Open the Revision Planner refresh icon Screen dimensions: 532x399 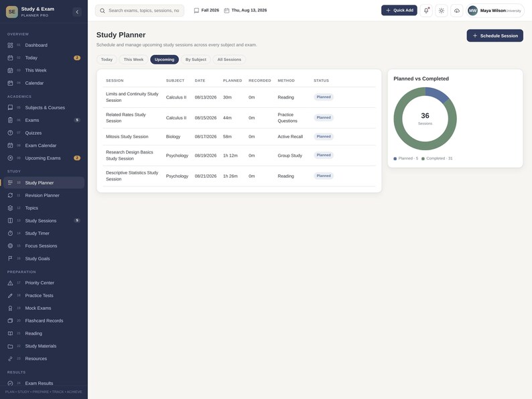[x=10, y=195]
